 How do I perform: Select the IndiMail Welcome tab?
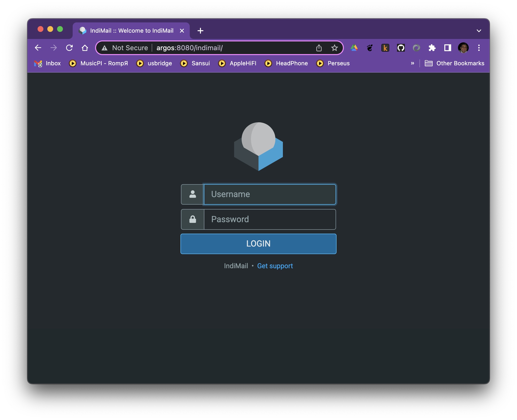[131, 31]
